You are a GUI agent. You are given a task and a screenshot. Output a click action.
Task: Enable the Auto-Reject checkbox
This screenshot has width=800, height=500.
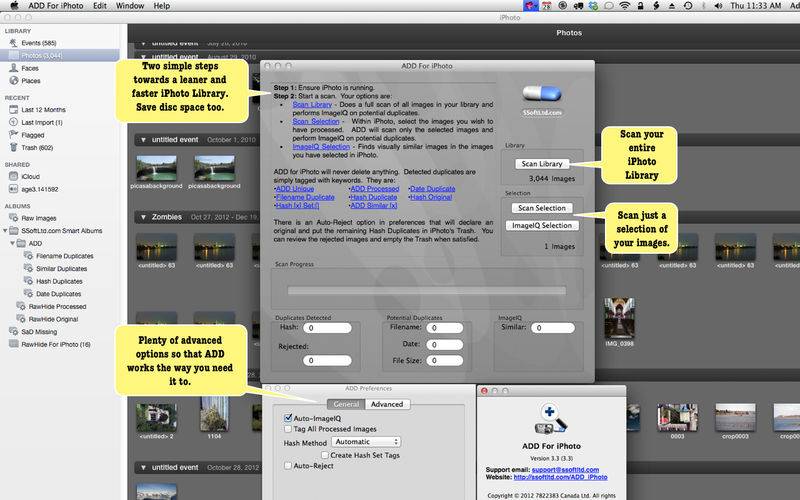coord(288,466)
